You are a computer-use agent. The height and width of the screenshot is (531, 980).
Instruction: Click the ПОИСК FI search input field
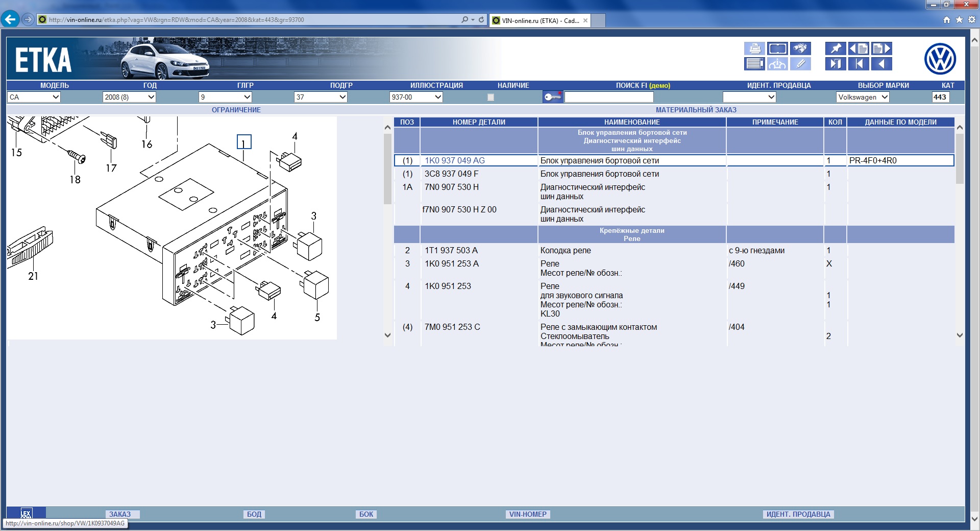coord(609,97)
